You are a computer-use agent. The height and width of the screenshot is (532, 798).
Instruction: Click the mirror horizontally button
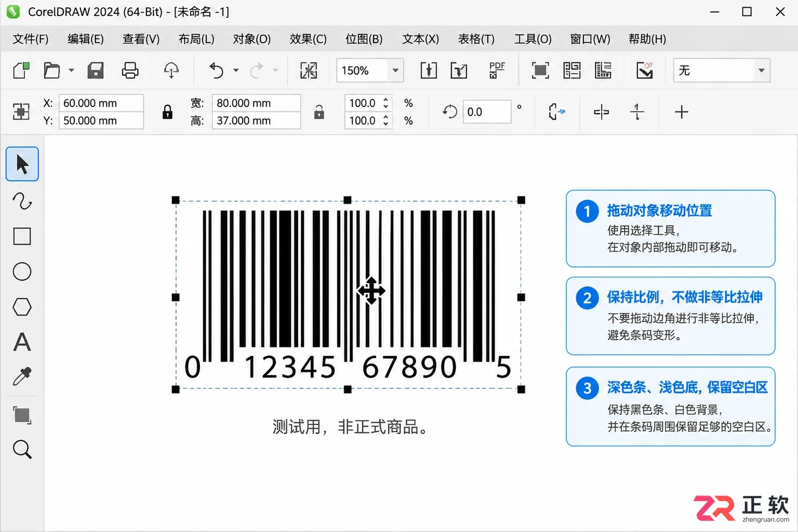click(x=601, y=112)
